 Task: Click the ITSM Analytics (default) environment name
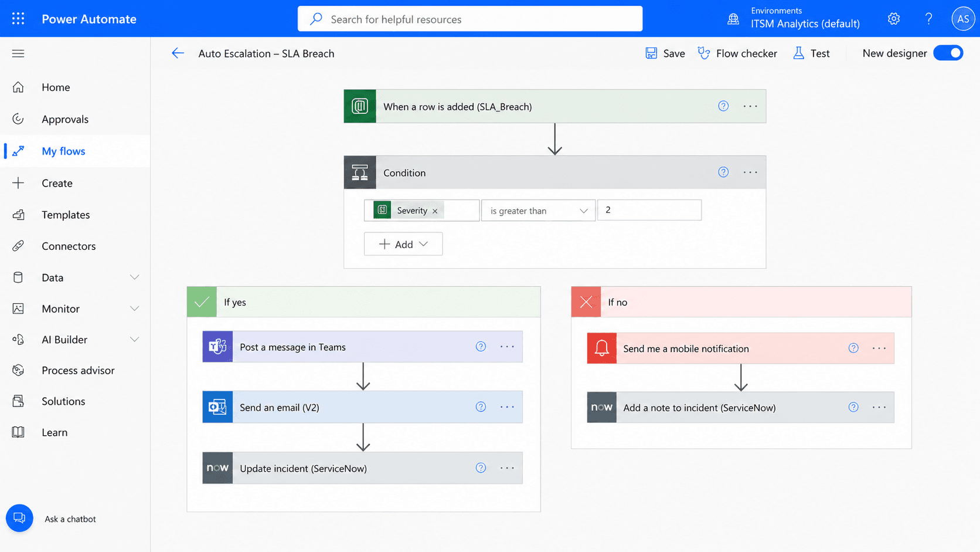[805, 24]
